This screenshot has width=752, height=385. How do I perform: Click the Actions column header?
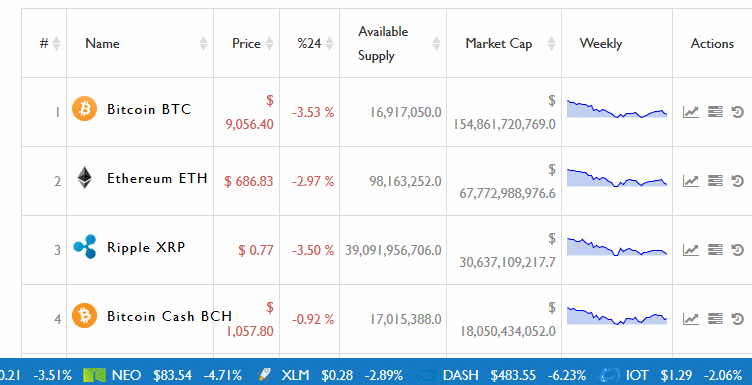tap(712, 43)
